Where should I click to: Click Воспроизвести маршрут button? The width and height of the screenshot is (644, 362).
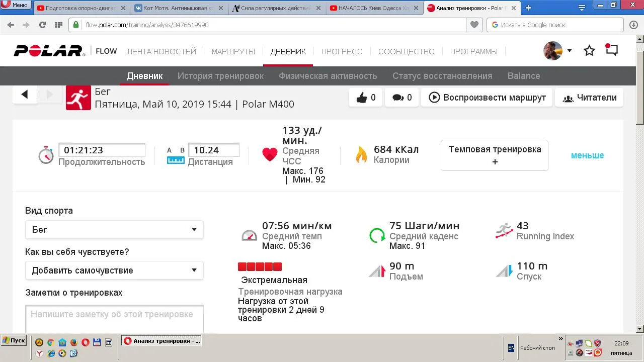pyautogui.click(x=487, y=98)
